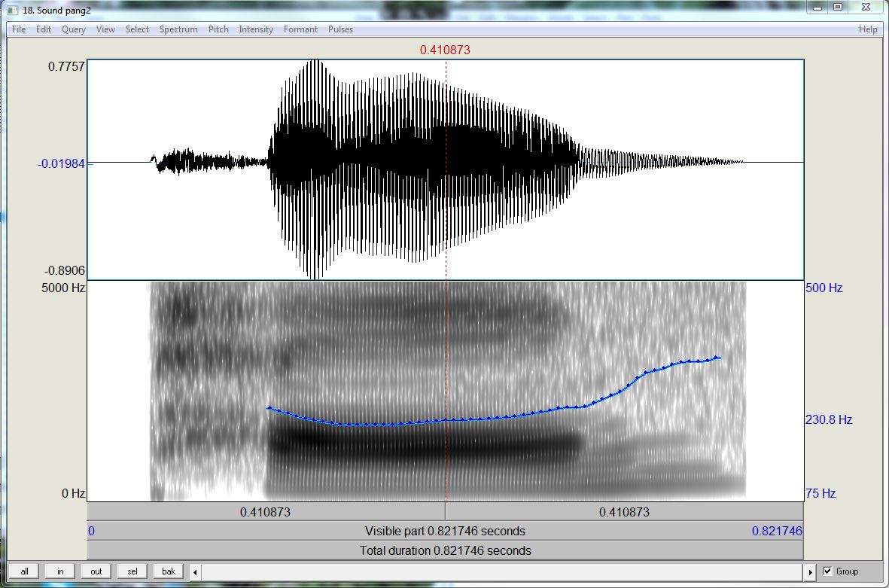The width and height of the screenshot is (889, 588).
Task: Open the Edit menu
Action: [44, 29]
